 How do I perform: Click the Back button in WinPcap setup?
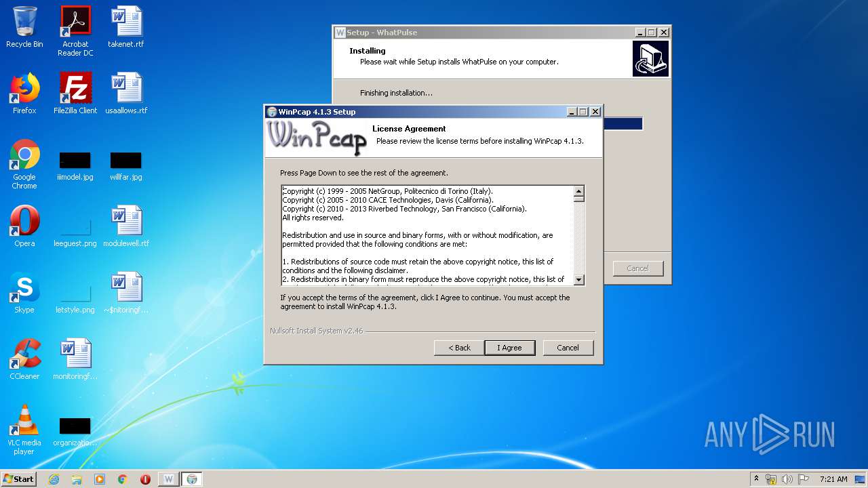459,348
